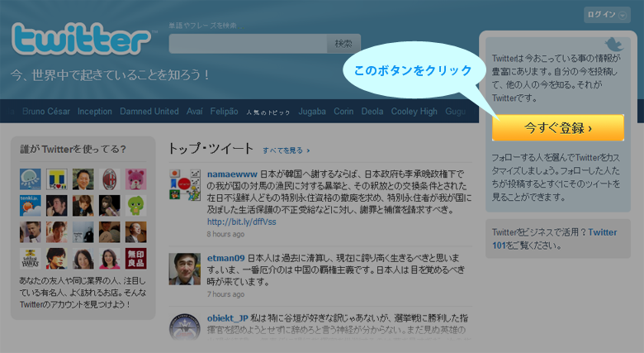
Task: Open the http://bit.ly/dffVss link
Action: click(x=241, y=222)
